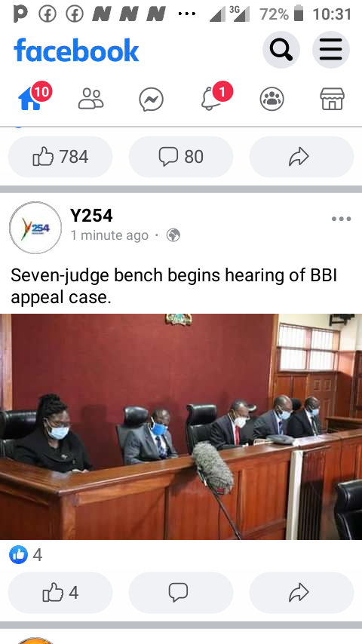Comment on the Y254 post
The image size is (362, 644).
tap(181, 593)
